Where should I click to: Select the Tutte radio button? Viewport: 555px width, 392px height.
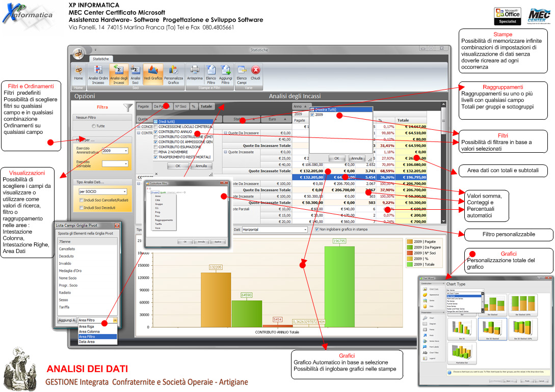point(93,126)
